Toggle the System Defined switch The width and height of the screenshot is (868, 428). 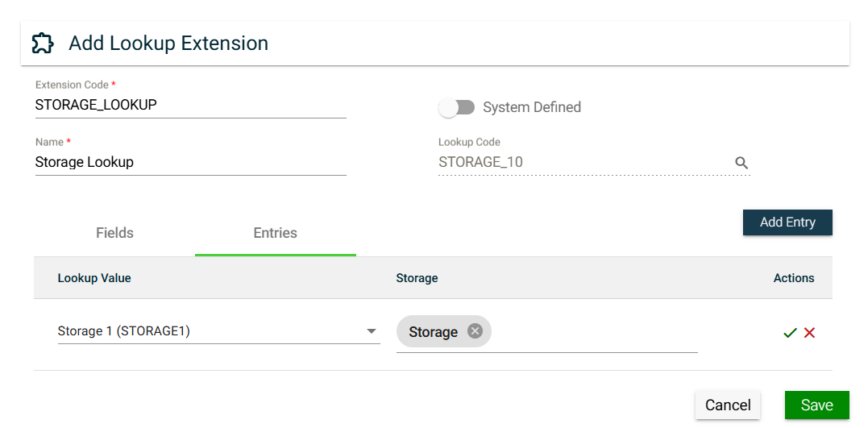point(456,107)
